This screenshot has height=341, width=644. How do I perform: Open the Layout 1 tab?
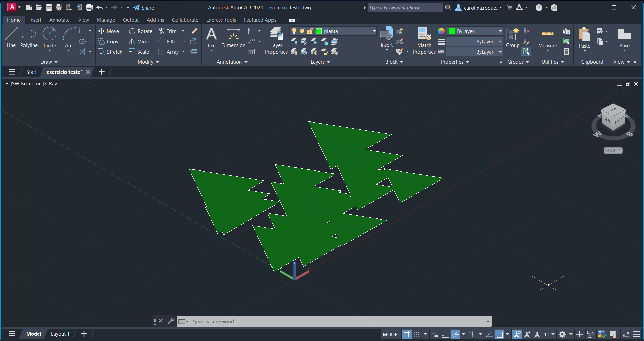click(60, 334)
